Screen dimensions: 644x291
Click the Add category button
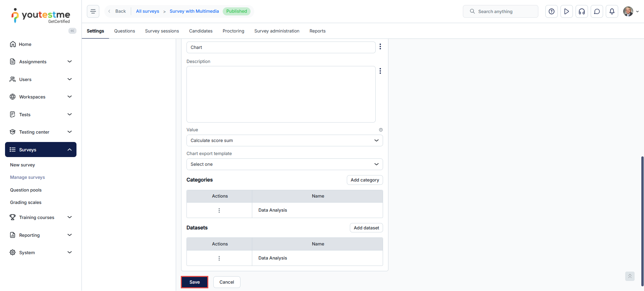tap(365, 180)
